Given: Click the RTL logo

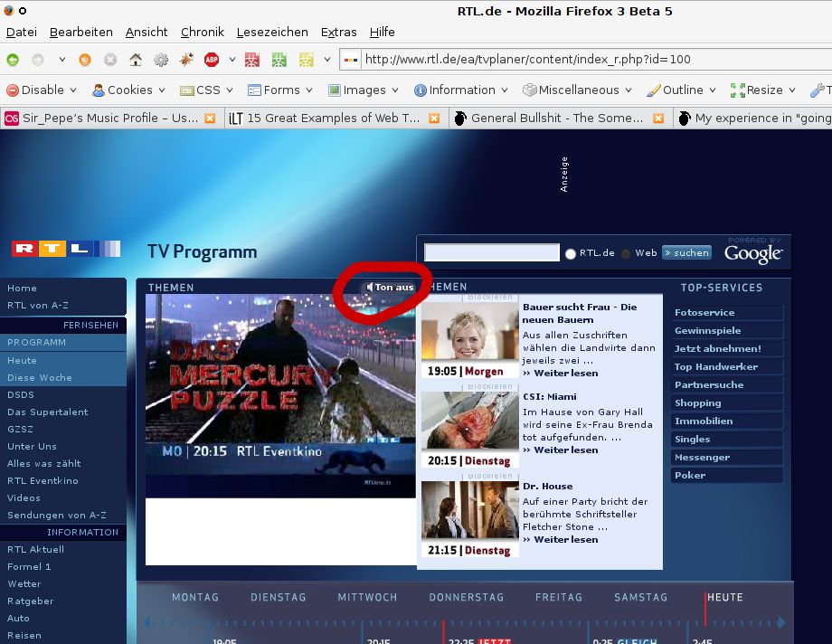Looking at the screenshot, I should [66, 249].
